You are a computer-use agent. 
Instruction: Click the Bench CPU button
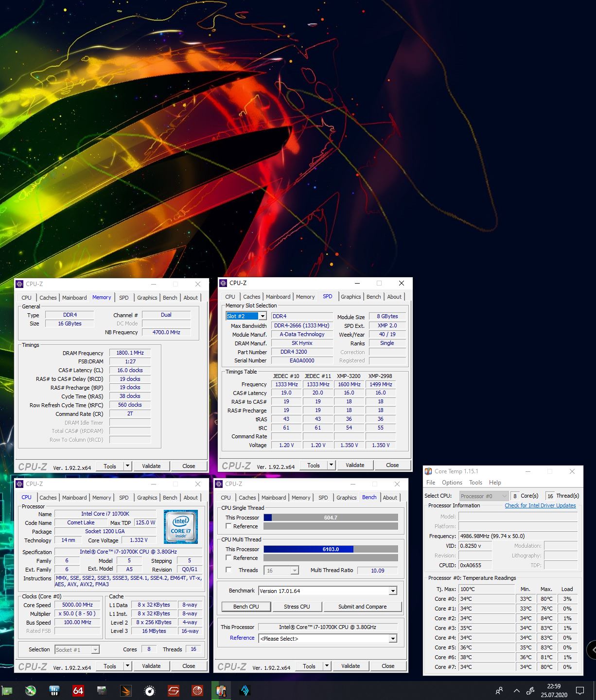(246, 607)
